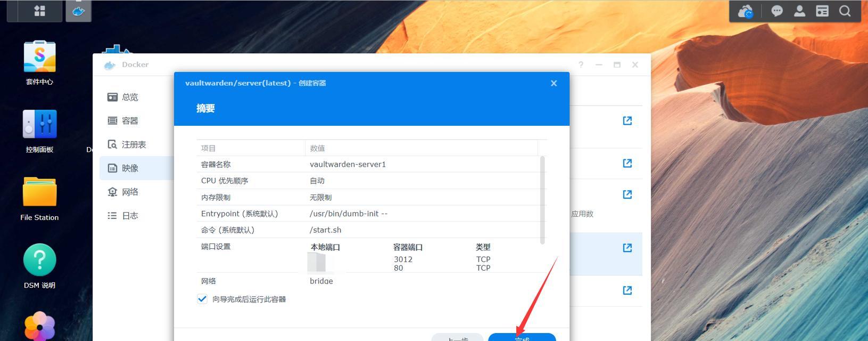Screen dimensions: 868x341
Task: Click the Previous (上一步) button
Action: click(457, 338)
